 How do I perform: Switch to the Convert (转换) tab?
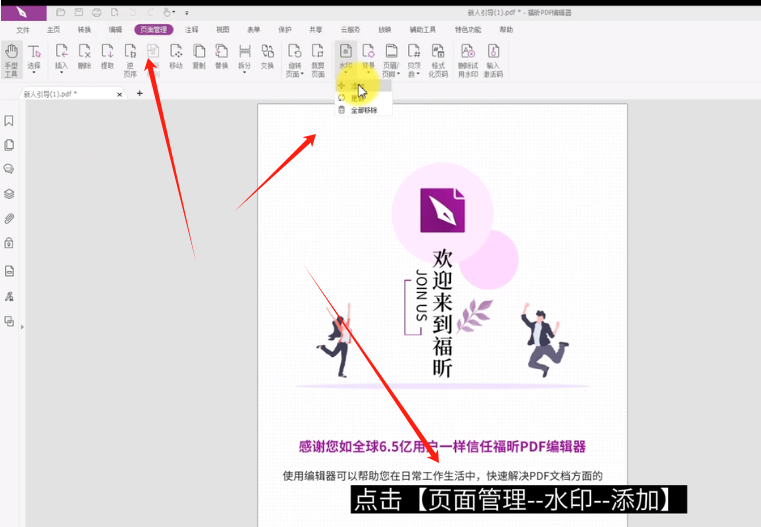84,30
